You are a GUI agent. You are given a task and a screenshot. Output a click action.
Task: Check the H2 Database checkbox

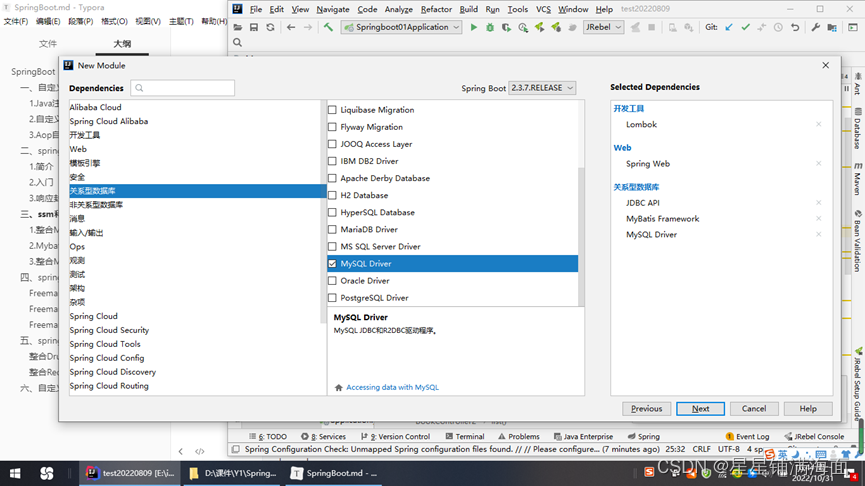point(332,195)
